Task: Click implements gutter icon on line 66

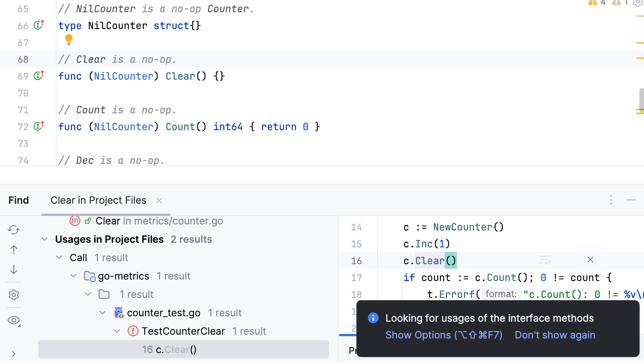Action: pos(39,25)
